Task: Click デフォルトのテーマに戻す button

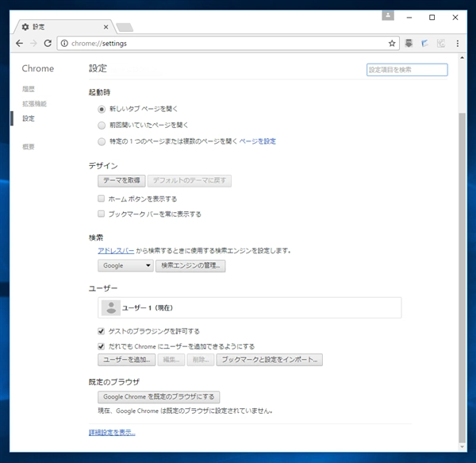Action: coord(190,181)
